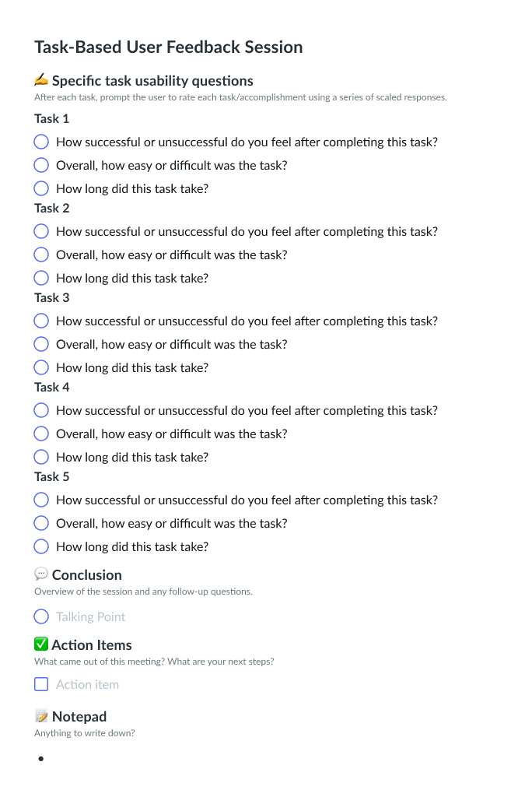Click the Notepad memo icon

(41, 716)
